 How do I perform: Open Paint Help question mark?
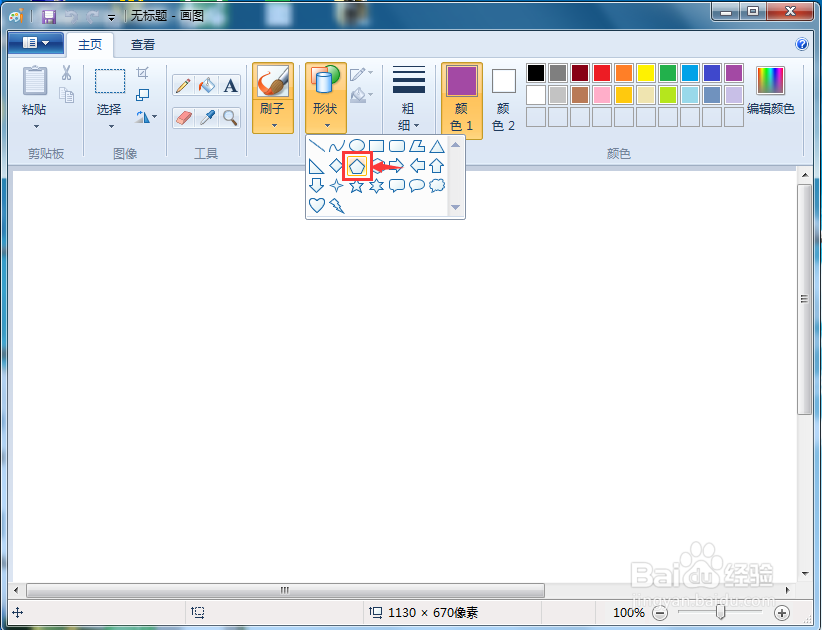pyautogui.click(x=802, y=44)
